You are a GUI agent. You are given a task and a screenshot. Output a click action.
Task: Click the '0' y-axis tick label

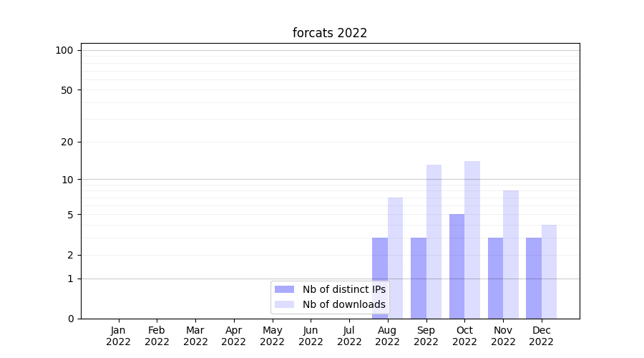(70, 319)
